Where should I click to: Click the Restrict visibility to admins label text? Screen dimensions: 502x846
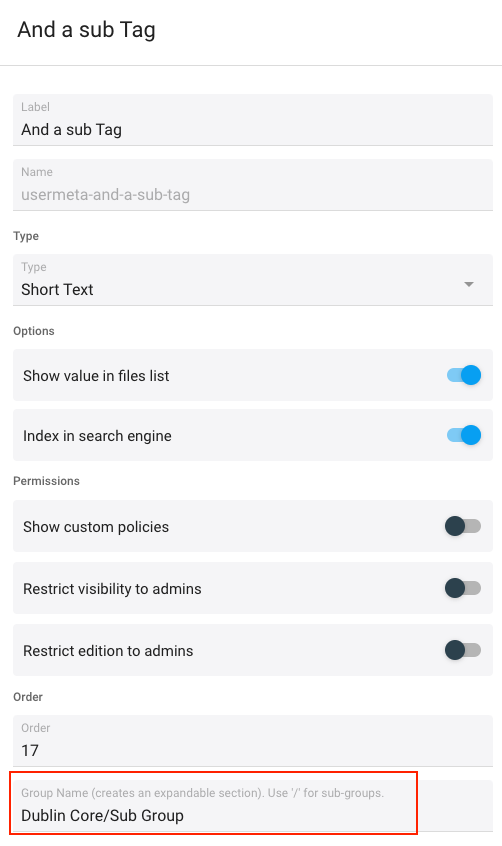point(112,589)
